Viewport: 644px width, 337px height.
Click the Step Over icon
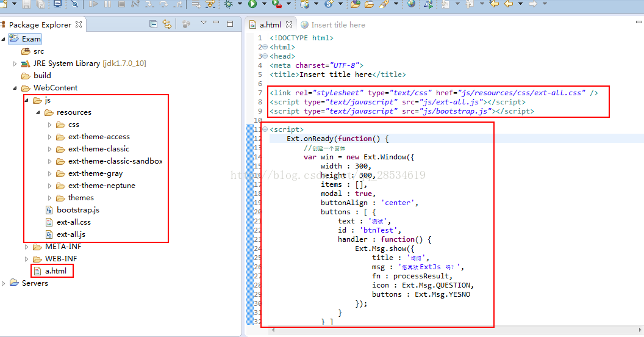coord(163,4)
